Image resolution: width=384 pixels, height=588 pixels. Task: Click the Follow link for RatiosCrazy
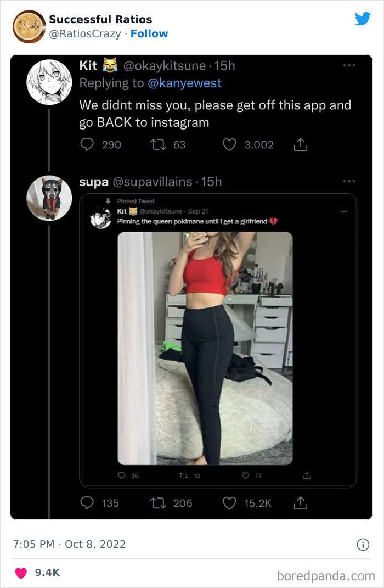[x=149, y=33]
